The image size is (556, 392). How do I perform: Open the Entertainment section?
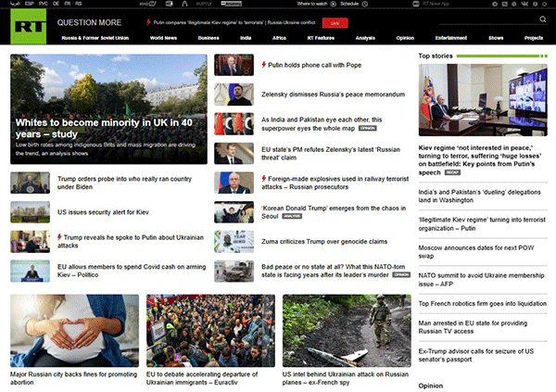pos(451,38)
